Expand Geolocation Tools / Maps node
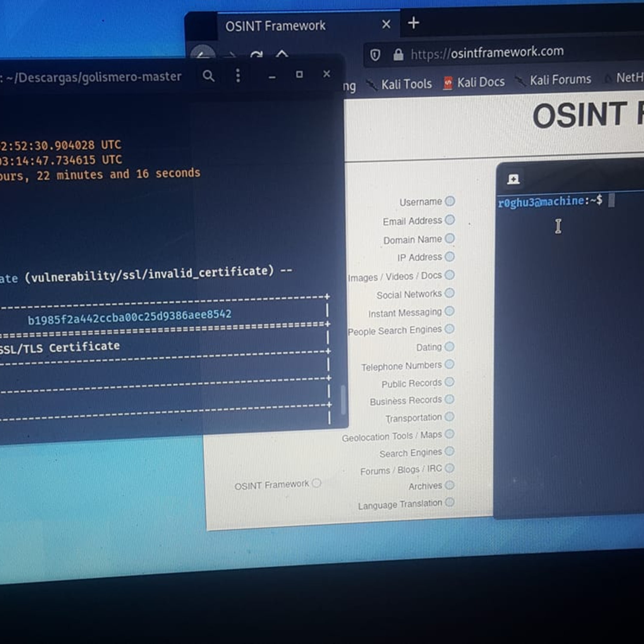 [x=450, y=434]
